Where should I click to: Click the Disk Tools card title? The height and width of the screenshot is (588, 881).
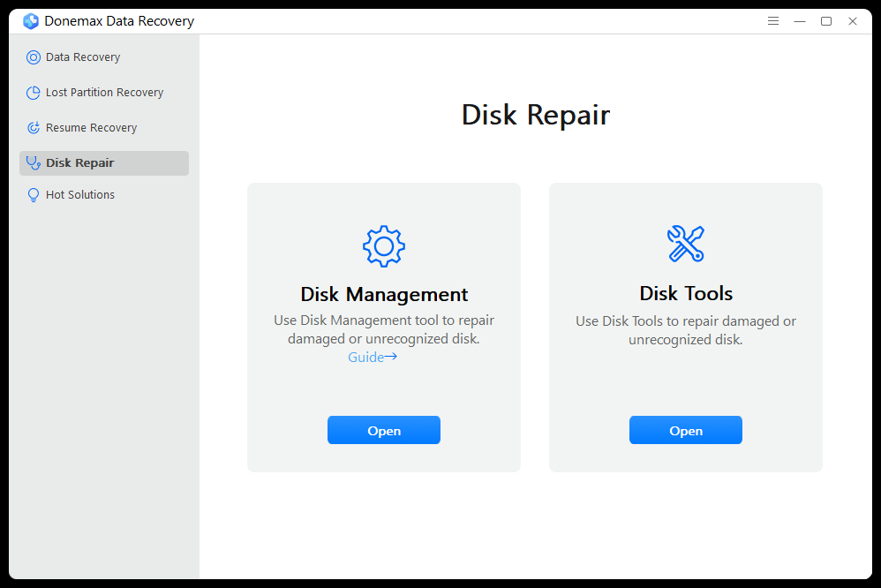click(x=686, y=293)
